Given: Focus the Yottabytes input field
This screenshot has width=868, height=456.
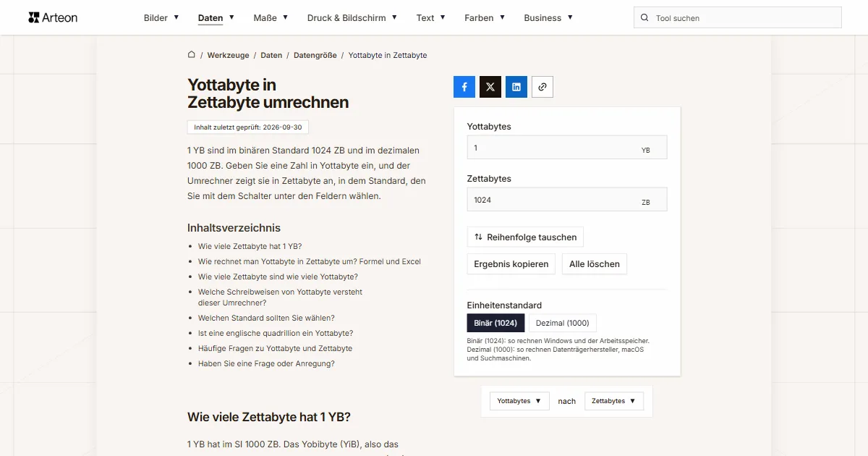Looking at the screenshot, I should click(x=567, y=148).
